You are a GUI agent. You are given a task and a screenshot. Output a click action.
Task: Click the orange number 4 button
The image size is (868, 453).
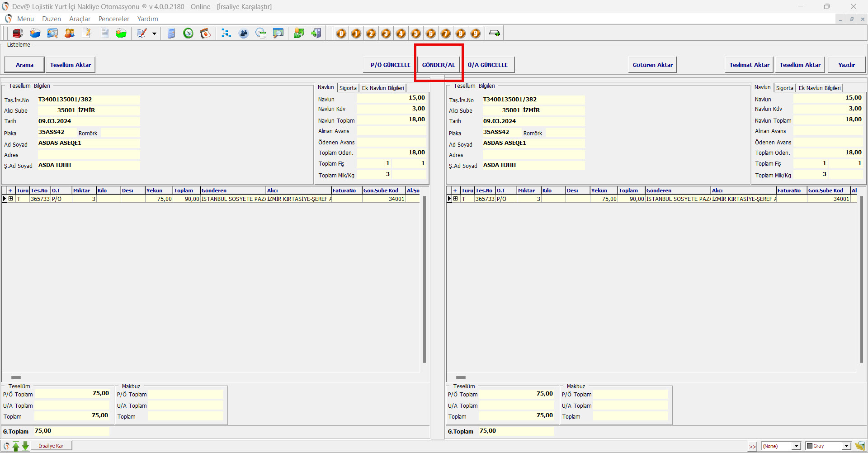[401, 33]
